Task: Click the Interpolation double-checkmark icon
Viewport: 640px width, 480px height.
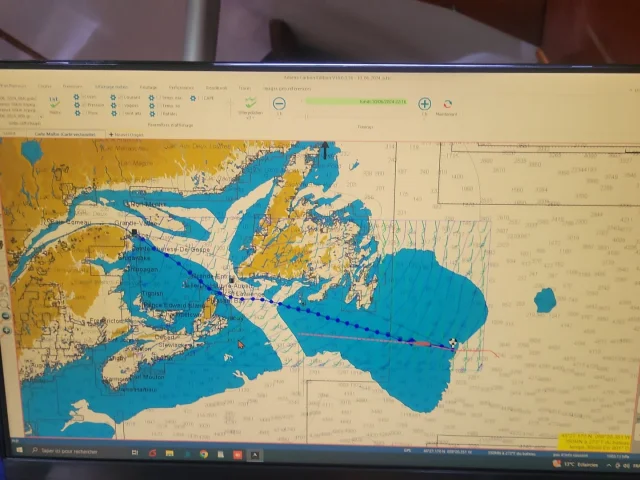Action: coord(250,102)
